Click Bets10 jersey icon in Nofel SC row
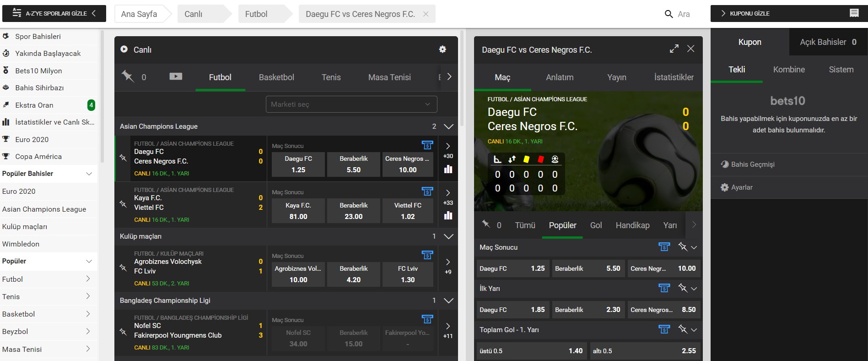 coord(427,319)
